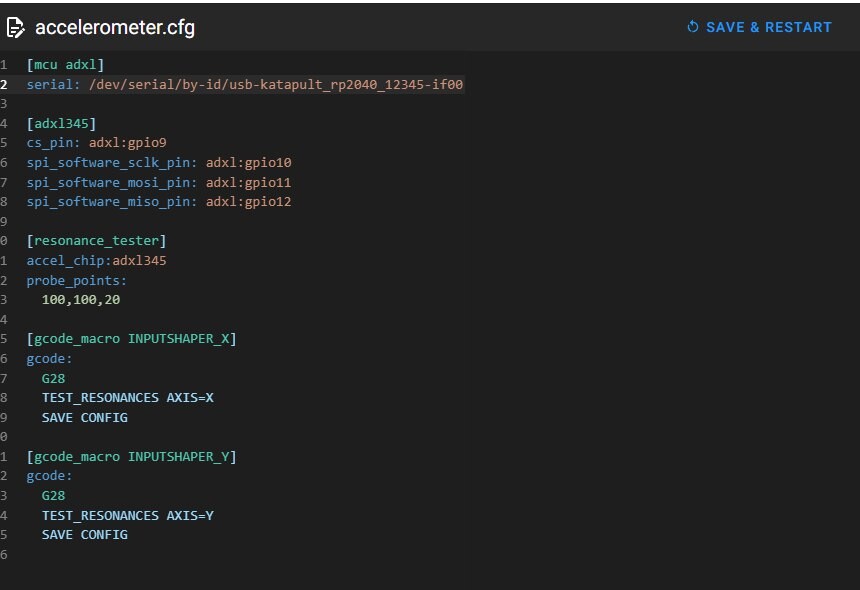The height and width of the screenshot is (590, 860).
Task: Click the spi_software_sclk_pin line
Action: [x=159, y=163]
